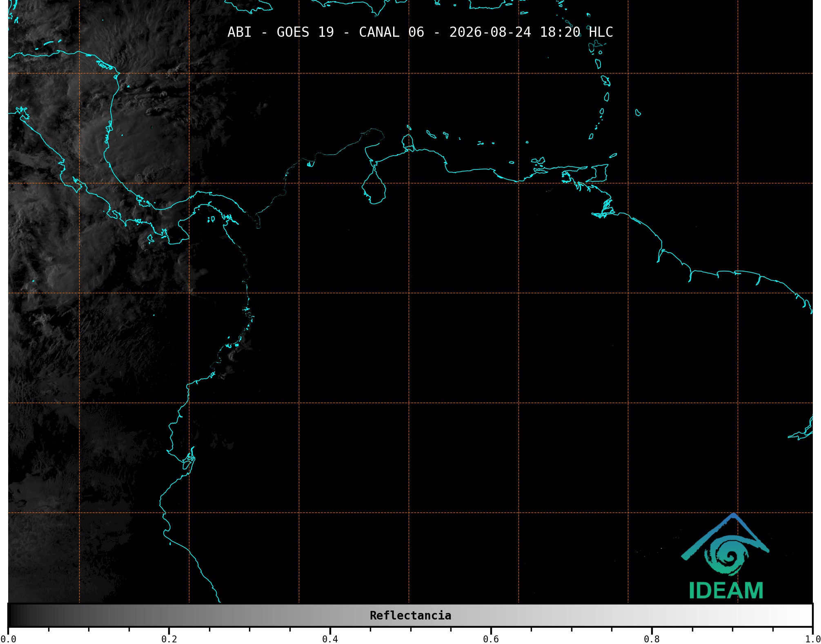This screenshot has width=821, height=644.
Task: Click the 0.8 colorbar tick label
Action: coord(652,639)
